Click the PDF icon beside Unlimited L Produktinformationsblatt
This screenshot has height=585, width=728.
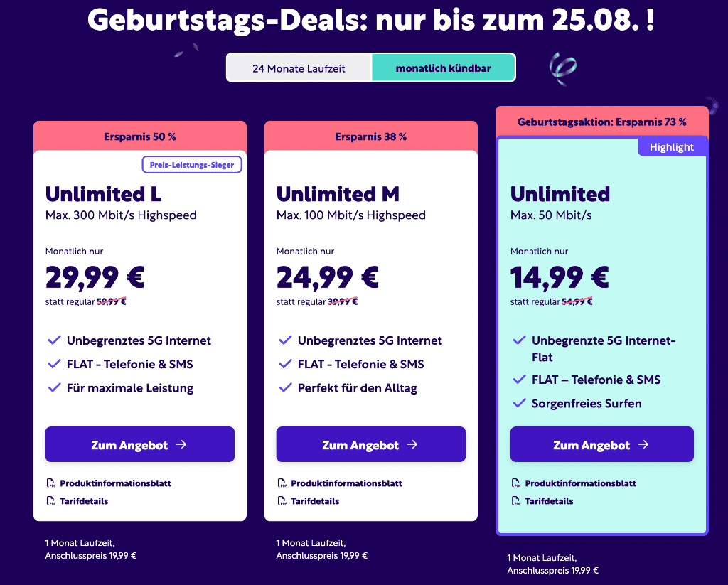click(x=50, y=483)
